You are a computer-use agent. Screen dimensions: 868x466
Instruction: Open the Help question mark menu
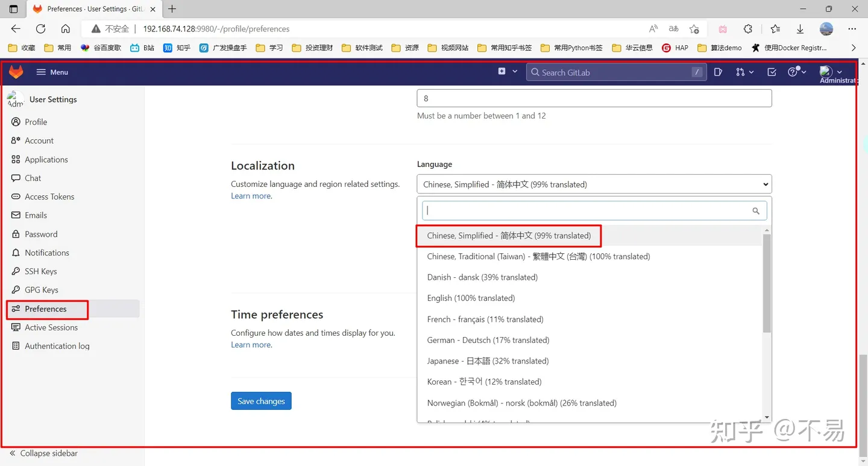[797, 72]
